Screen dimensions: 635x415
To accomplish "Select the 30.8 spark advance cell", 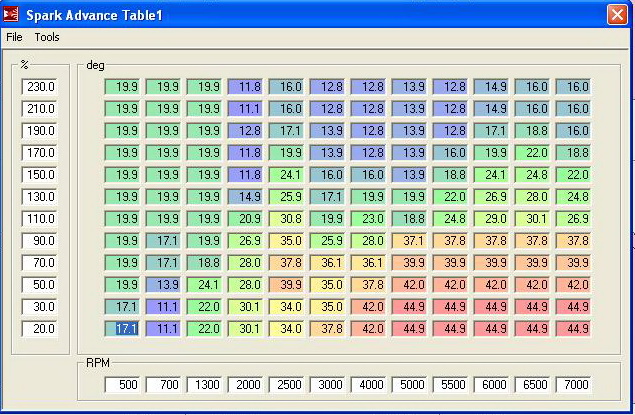I will [x=288, y=219].
